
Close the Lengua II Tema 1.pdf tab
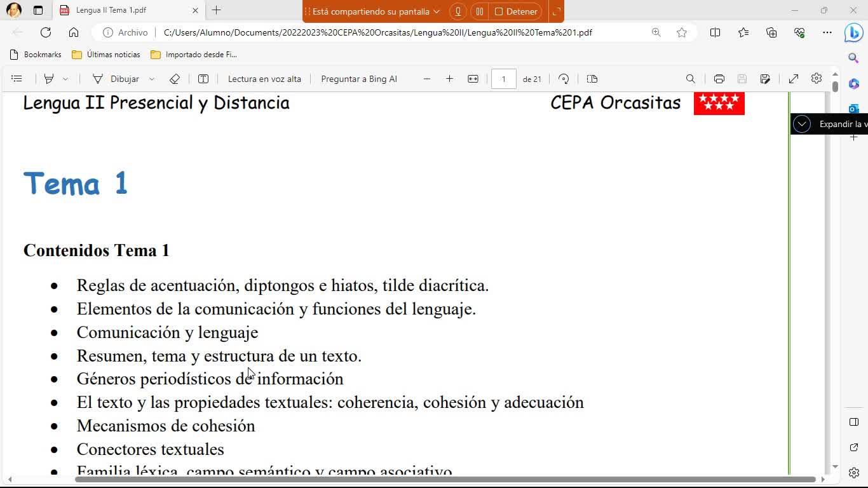pyautogui.click(x=195, y=10)
